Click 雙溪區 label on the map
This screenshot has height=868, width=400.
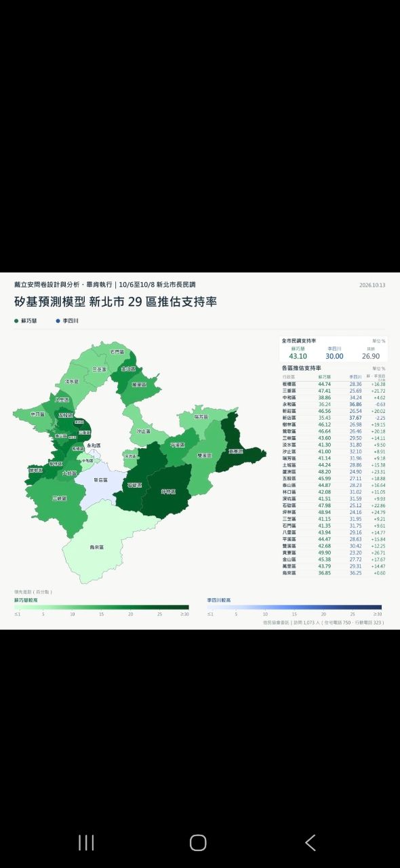[205, 455]
